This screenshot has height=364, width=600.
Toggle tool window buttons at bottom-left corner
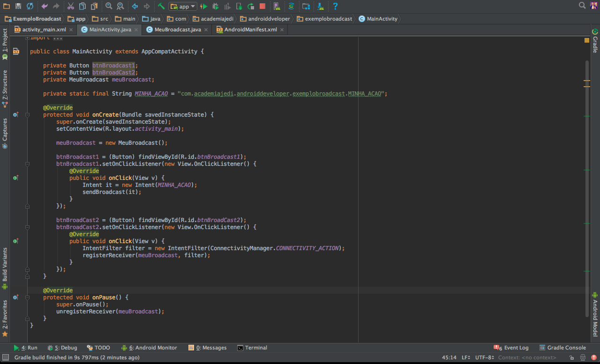[5, 357]
